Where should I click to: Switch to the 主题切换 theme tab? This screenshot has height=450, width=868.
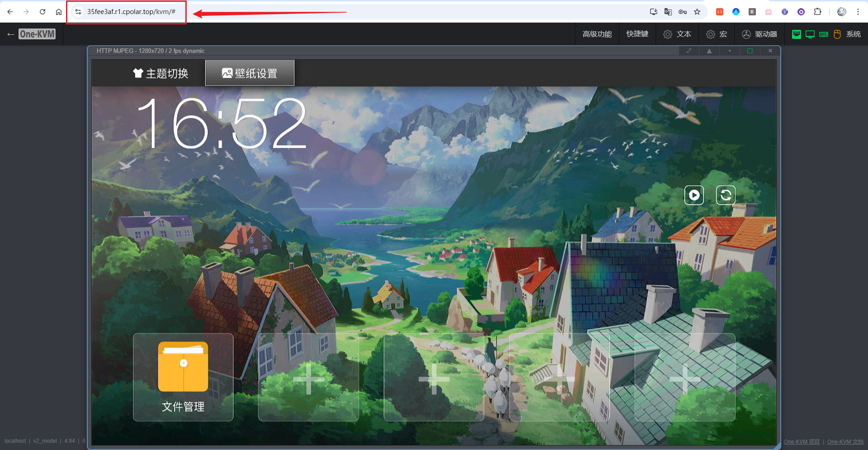[160, 73]
